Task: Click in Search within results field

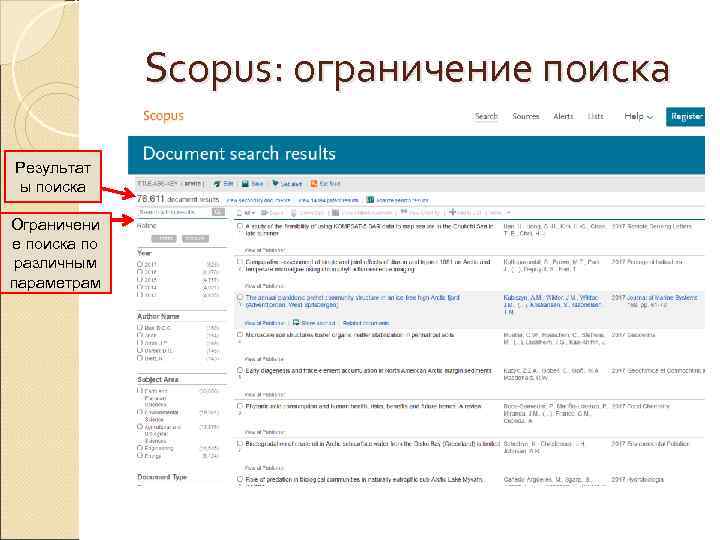Action: point(174,212)
